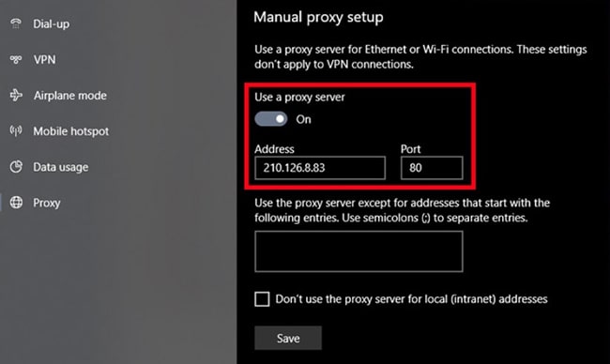Open the Dial-up settings page

point(51,23)
